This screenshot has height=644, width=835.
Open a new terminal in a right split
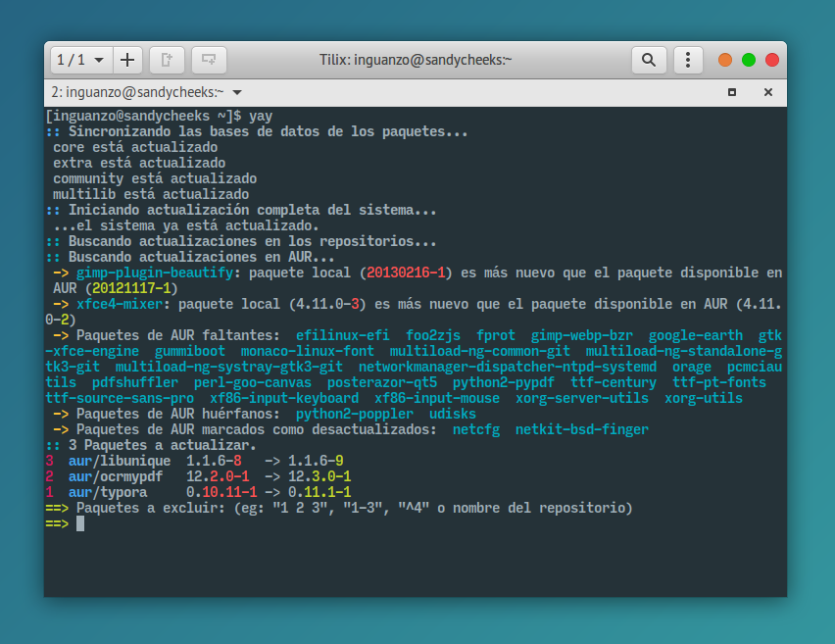coord(167,59)
